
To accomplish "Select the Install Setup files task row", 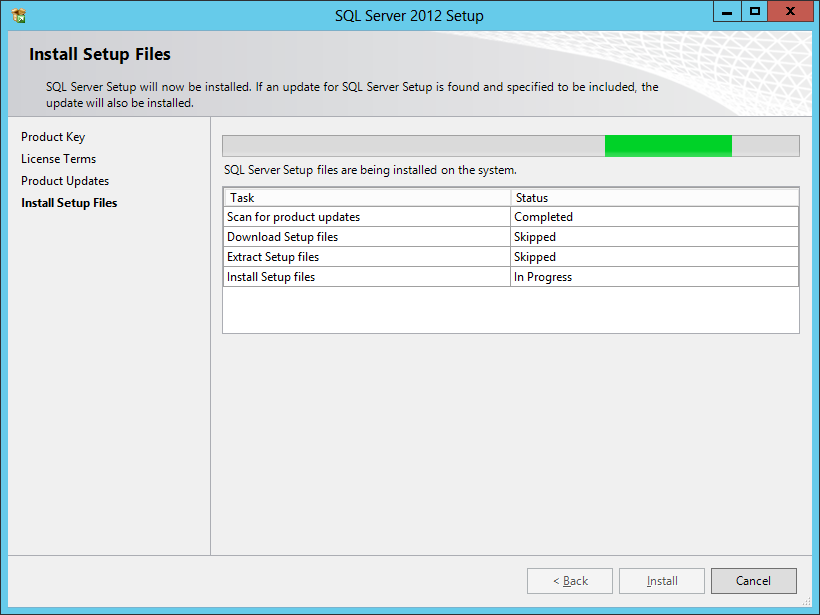I will pyautogui.click(x=271, y=277).
